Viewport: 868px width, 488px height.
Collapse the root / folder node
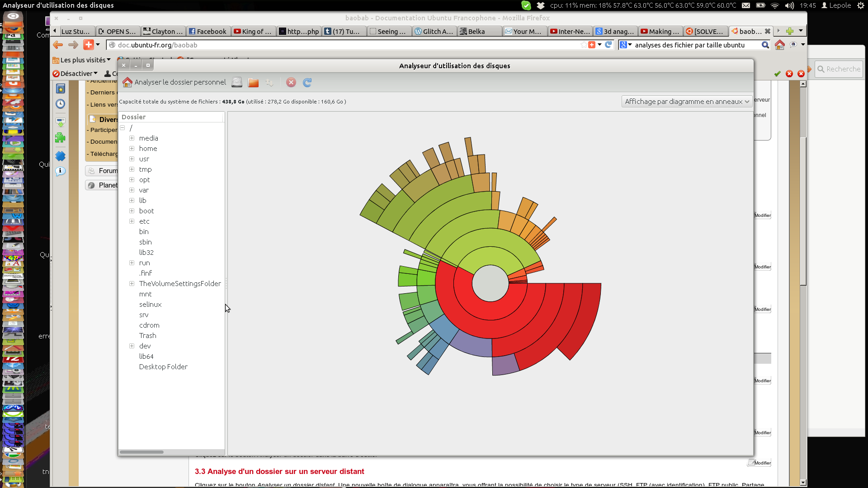pos(123,128)
